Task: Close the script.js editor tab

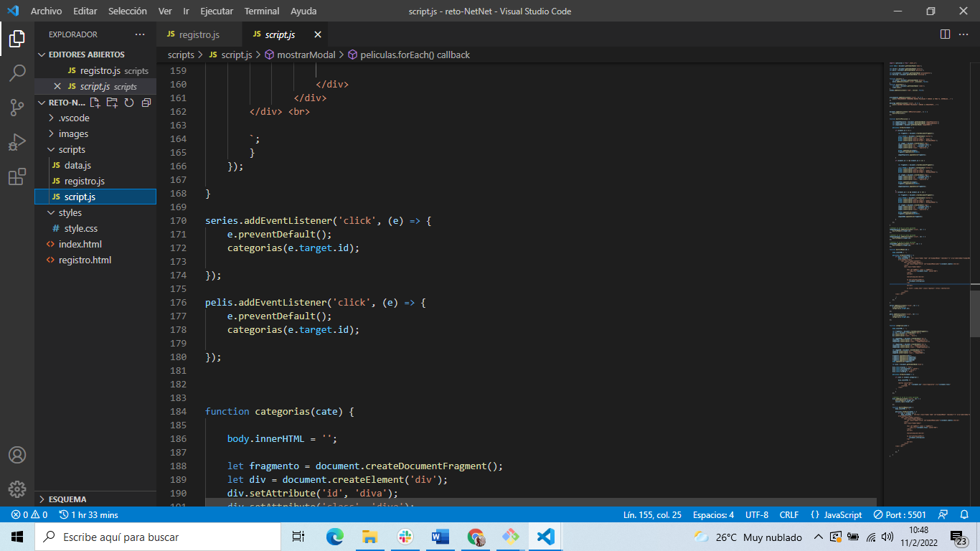Action: coord(317,34)
